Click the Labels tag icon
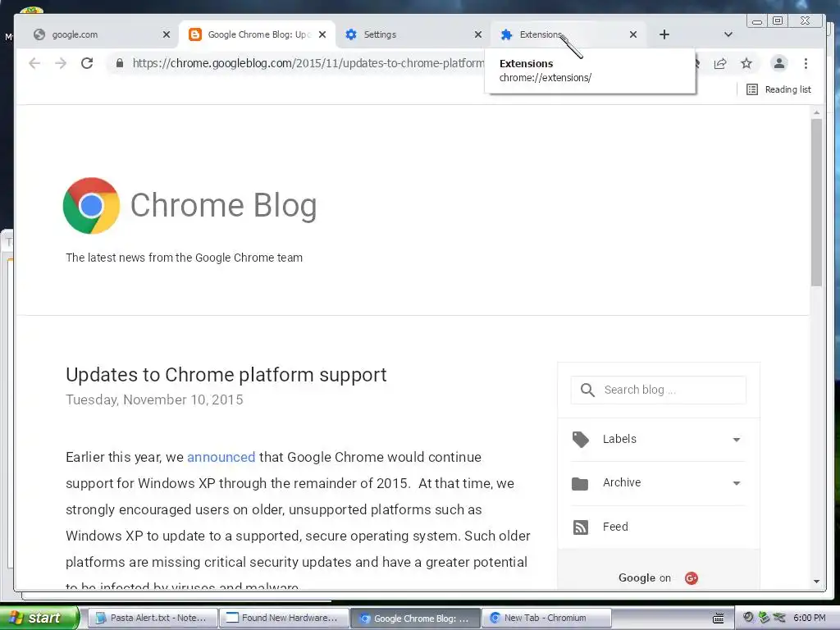Viewport: 840px width, 630px height. click(x=580, y=440)
